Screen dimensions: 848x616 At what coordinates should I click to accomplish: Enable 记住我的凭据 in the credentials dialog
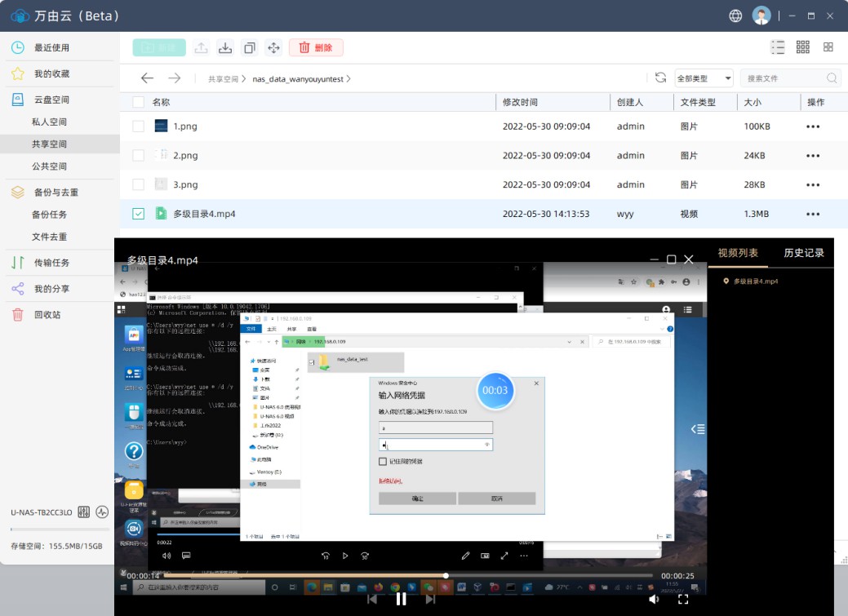(x=382, y=459)
